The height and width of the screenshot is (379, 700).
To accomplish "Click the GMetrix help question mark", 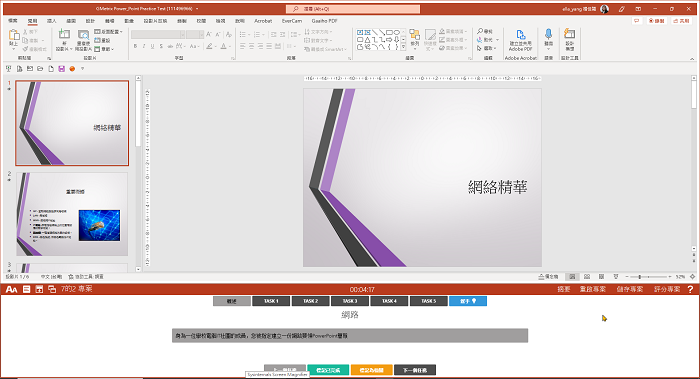I will point(690,289).
